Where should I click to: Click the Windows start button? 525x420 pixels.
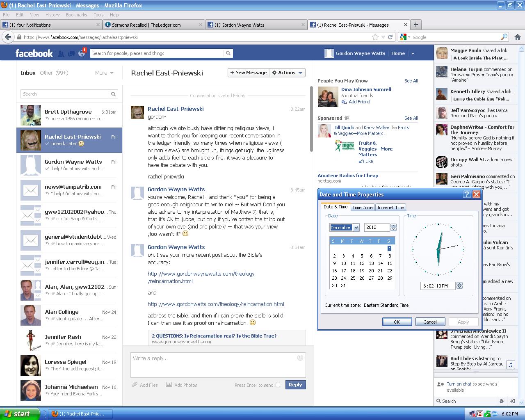point(20,414)
